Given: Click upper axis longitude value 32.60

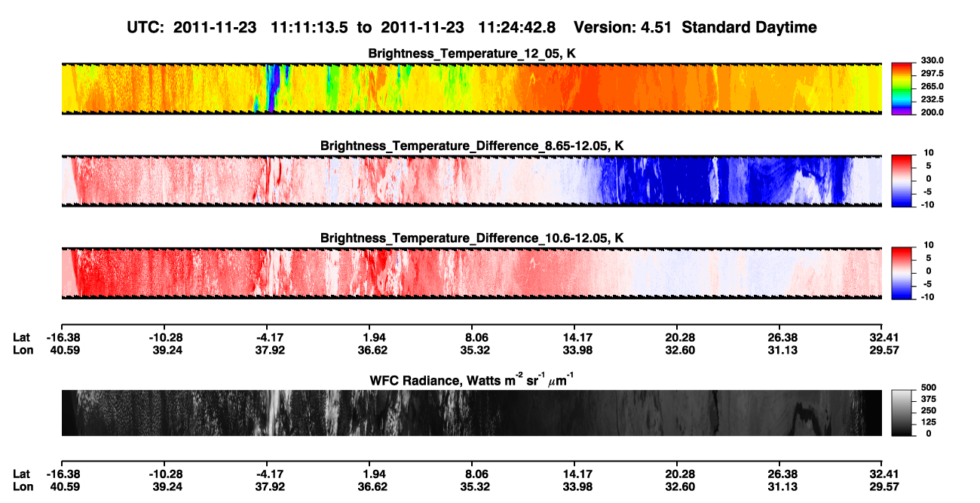Looking at the screenshot, I should click(x=680, y=350).
